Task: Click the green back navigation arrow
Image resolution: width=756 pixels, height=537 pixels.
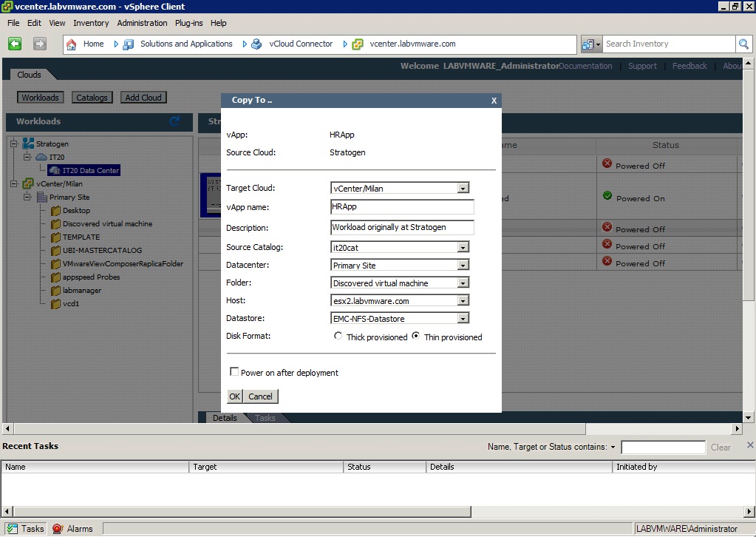Action: [15, 44]
